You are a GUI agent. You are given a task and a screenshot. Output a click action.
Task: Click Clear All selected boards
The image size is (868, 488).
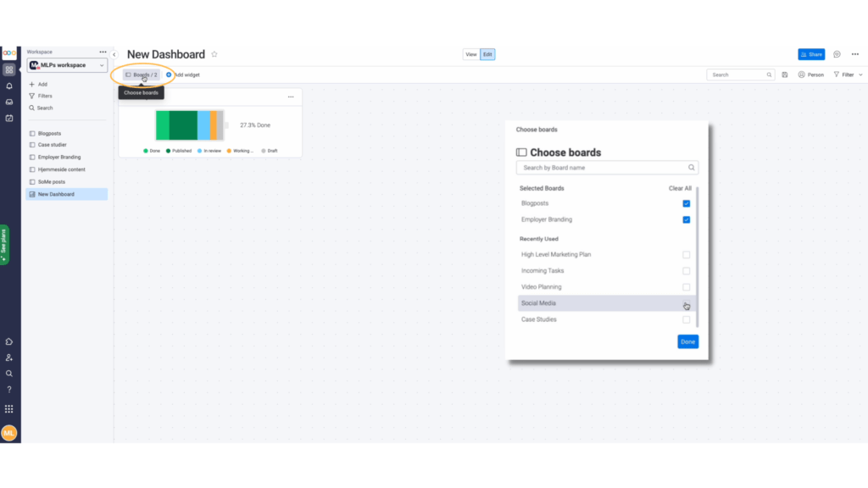[680, 188]
